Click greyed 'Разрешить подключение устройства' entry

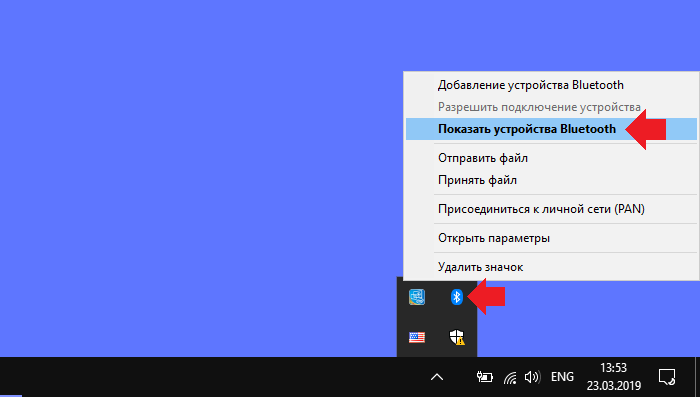coord(551,107)
